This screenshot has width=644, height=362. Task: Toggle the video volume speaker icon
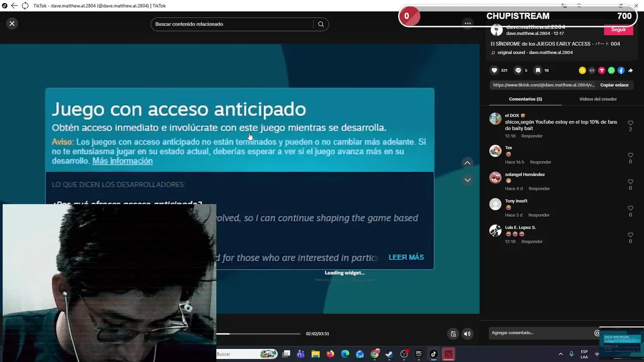click(x=467, y=334)
